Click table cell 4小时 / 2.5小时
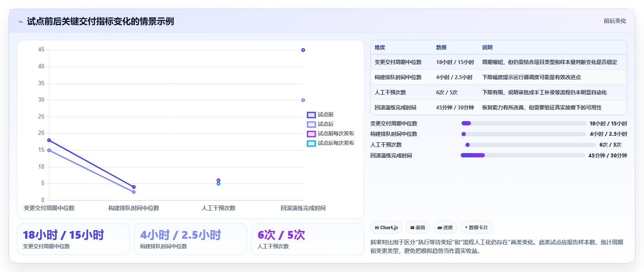 click(x=454, y=77)
